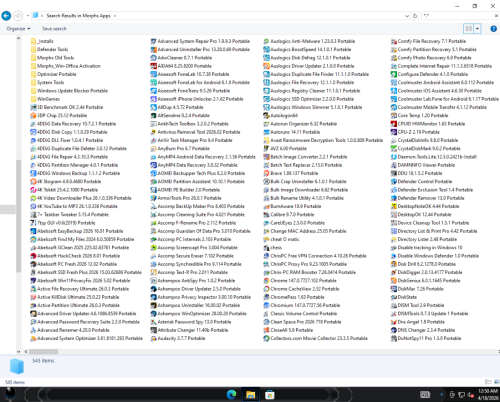The image size is (500, 402).
Task: Click navigation pane scrollbar down arrow
Action: 18,351
